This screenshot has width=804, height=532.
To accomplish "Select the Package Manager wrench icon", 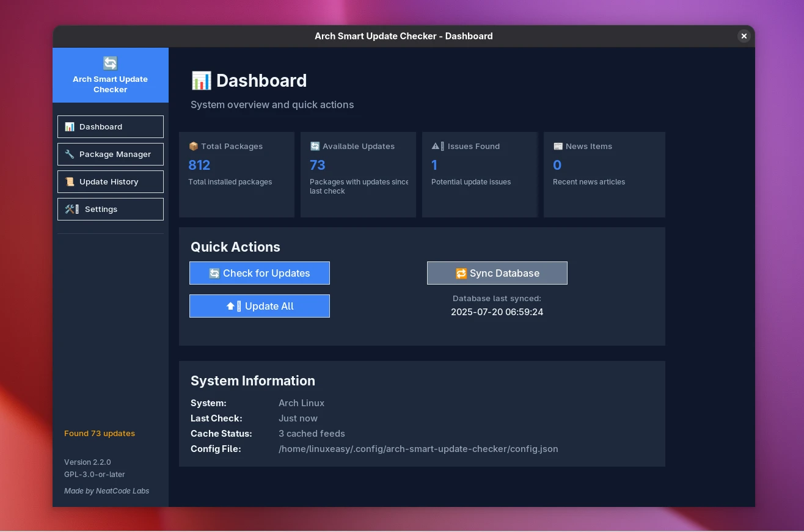I will (x=69, y=154).
